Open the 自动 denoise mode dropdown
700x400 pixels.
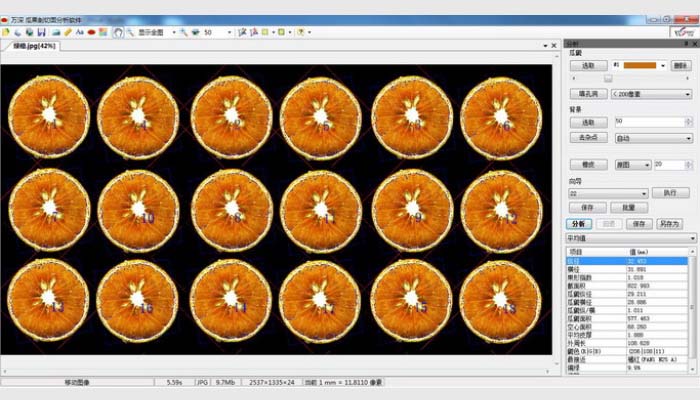click(x=689, y=138)
